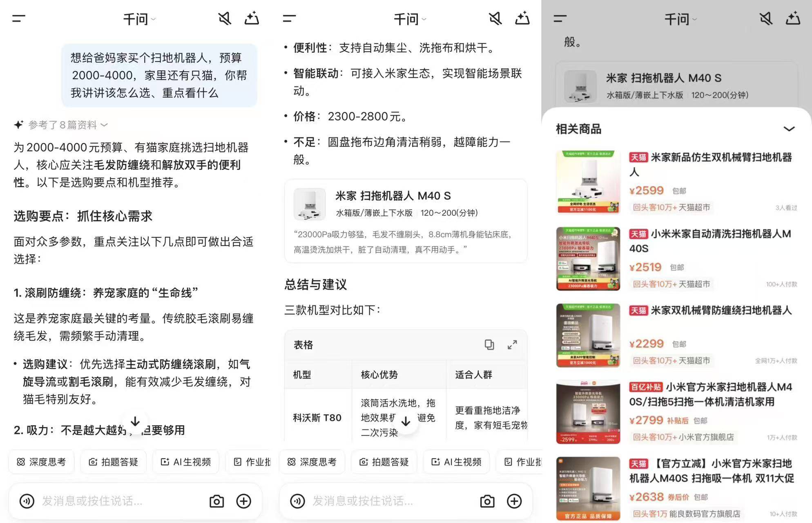
Task: Expand the table to fullscreen
Action: click(x=512, y=344)
